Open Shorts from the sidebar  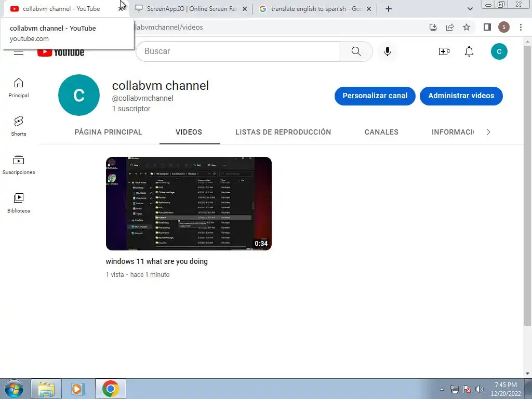click(x=19, y=126)
